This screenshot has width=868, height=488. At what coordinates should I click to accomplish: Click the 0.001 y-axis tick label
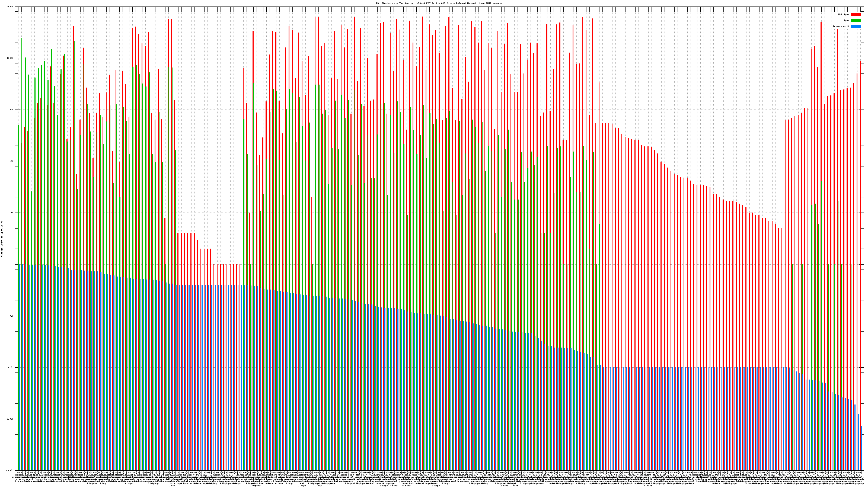tap(11, 419)
